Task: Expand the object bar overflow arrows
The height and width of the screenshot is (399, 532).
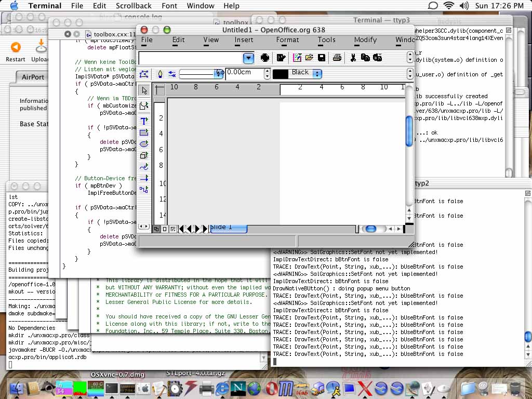Action: coord(410,74)
